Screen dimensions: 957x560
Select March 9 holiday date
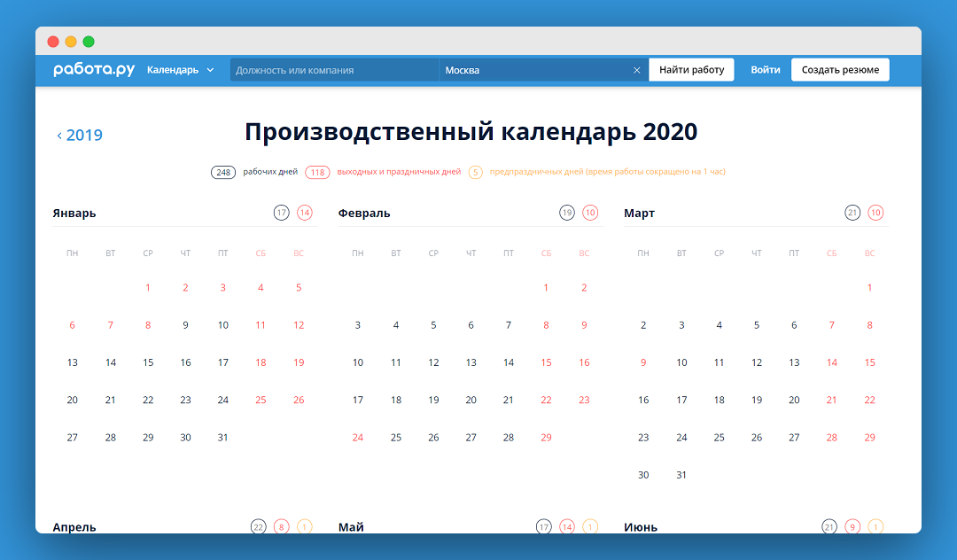pos(643,363)
